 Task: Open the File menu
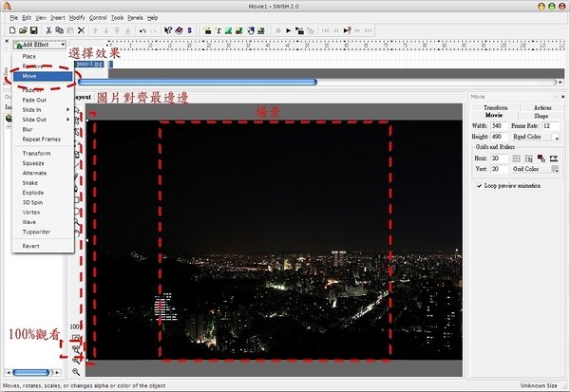click(x=14, y=17)
